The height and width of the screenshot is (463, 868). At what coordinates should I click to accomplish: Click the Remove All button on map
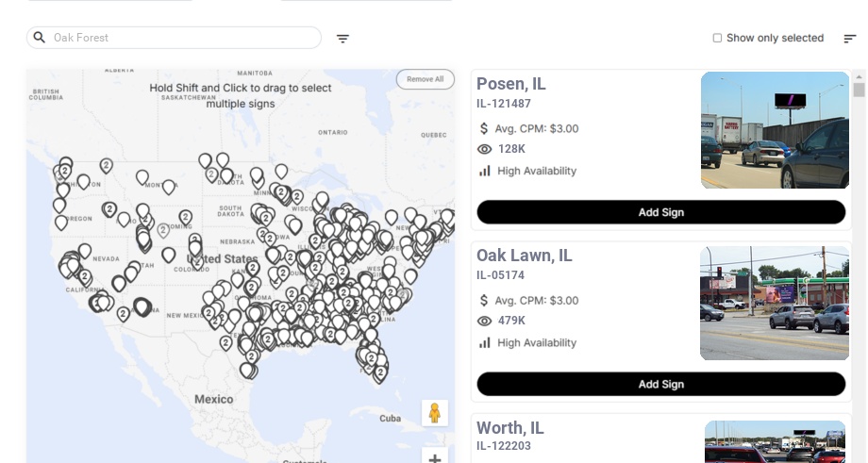pos(425,79)
